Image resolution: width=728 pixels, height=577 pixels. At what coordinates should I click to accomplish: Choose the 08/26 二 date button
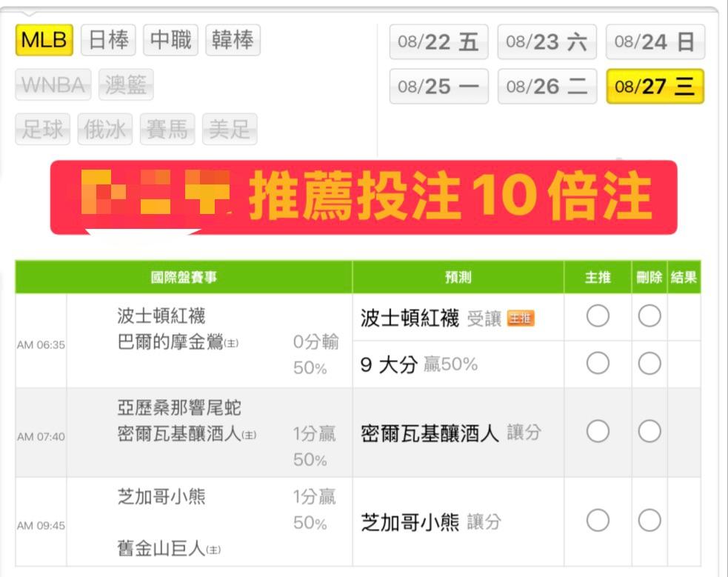coord(547,87)
